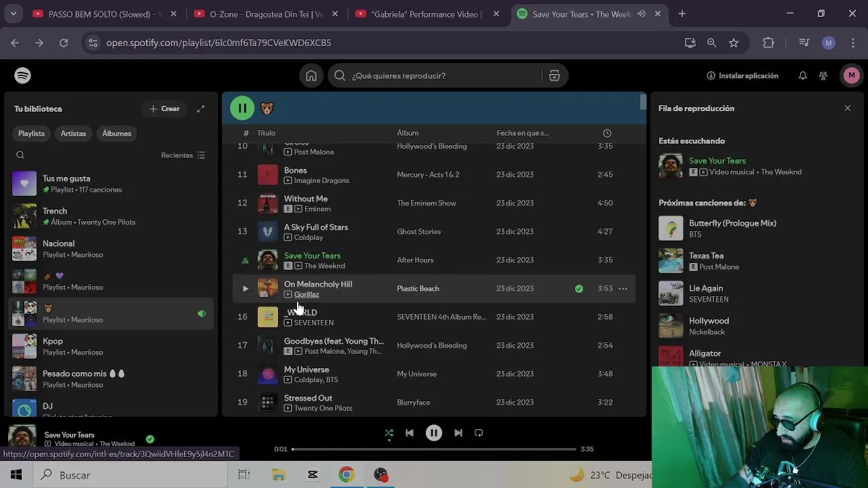Open the Kpop playlist
This screenshot has height=488, width=868.
[x=111, y=346]
